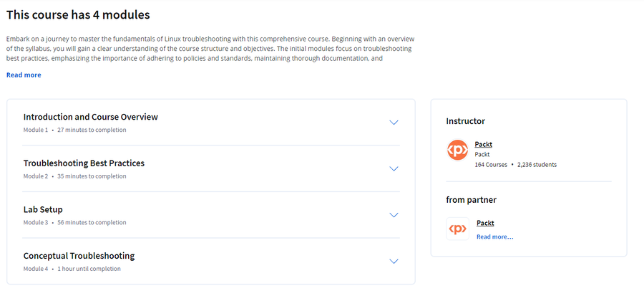Expand the Troubleshooting Best Practices chevron
The image size is (644, 306).
[394, 169]
